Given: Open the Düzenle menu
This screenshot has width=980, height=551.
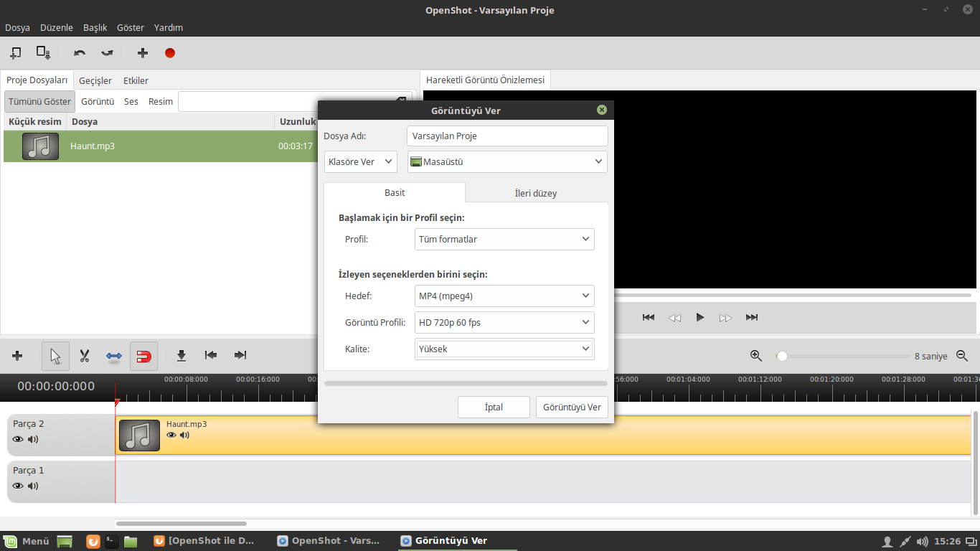Looking at the screenshot, I should pyautogui.click(x=57, y=27).
